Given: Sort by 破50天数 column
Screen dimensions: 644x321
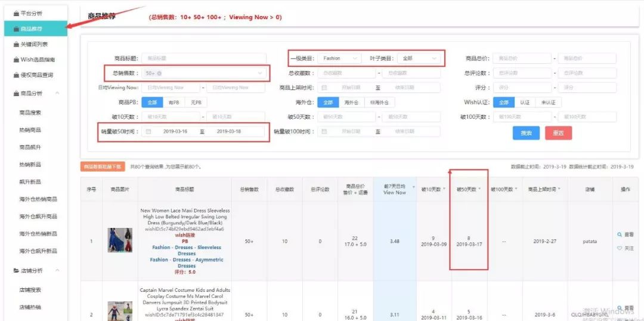Looking at the screenshot, I should tap(479, 190).
